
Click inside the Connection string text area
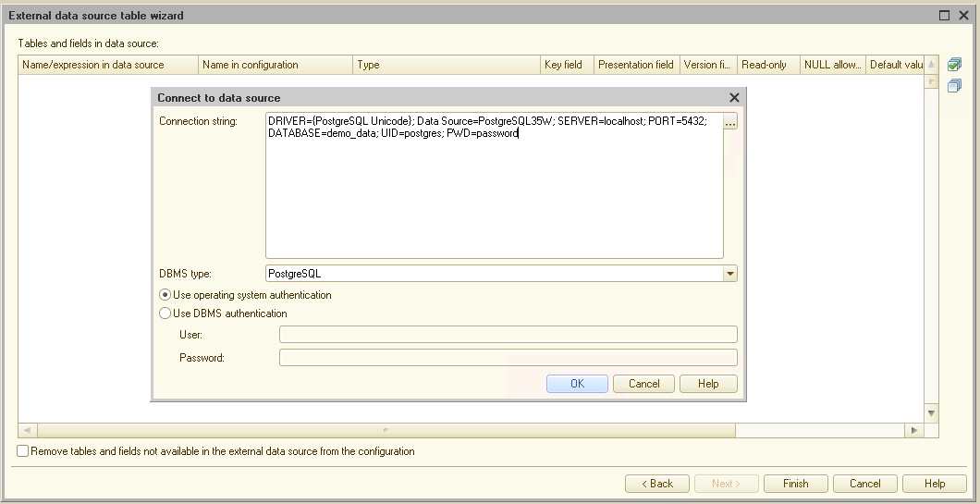coord(494,194)
